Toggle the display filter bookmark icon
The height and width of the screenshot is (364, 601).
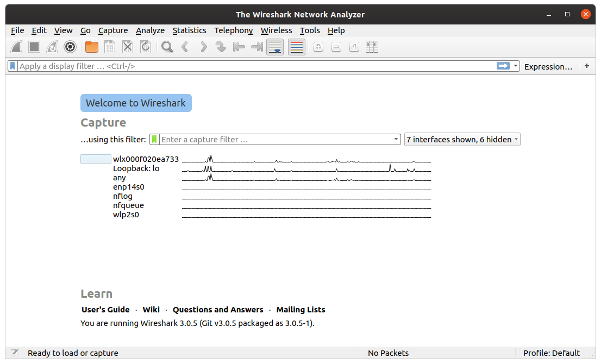tap(12, 66)
